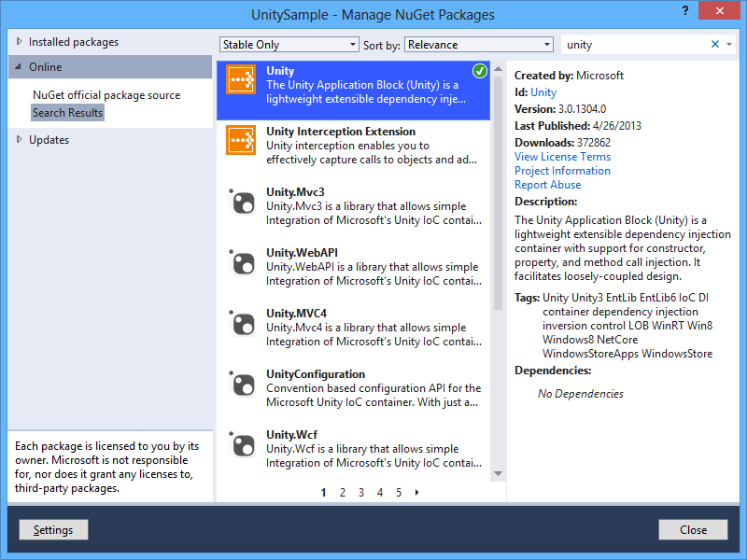This screenshot has height=560, width=747.
Task: Click the orange Unity package icon
Action: [x=241, y=79]
